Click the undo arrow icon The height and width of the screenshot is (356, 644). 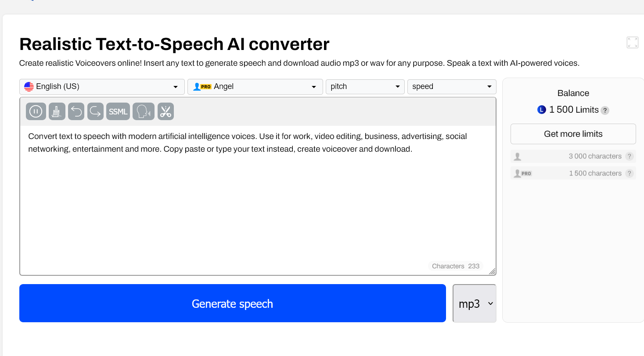pyautogui.click(x=76, y=111)
